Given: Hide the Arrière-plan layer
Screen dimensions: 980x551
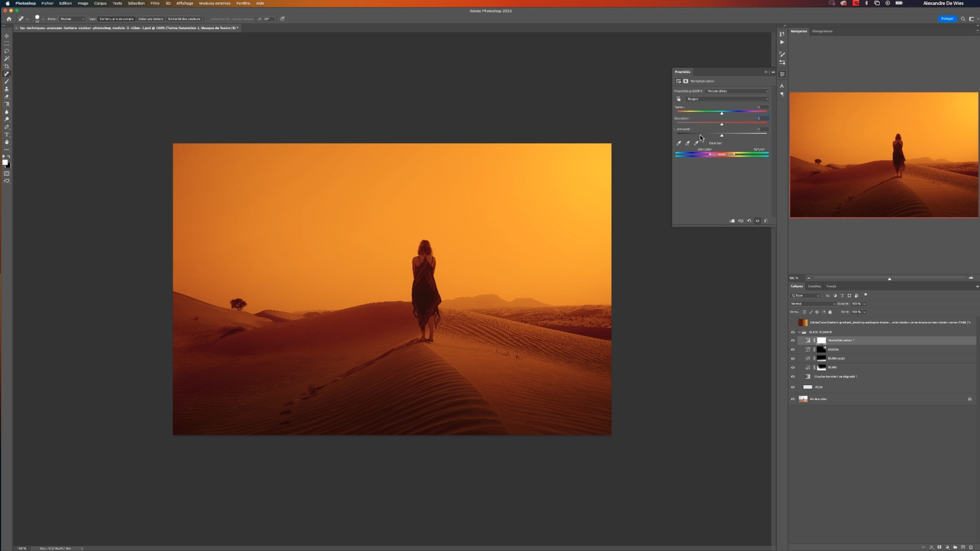Looking at the screenshot, I should (793, 399).
